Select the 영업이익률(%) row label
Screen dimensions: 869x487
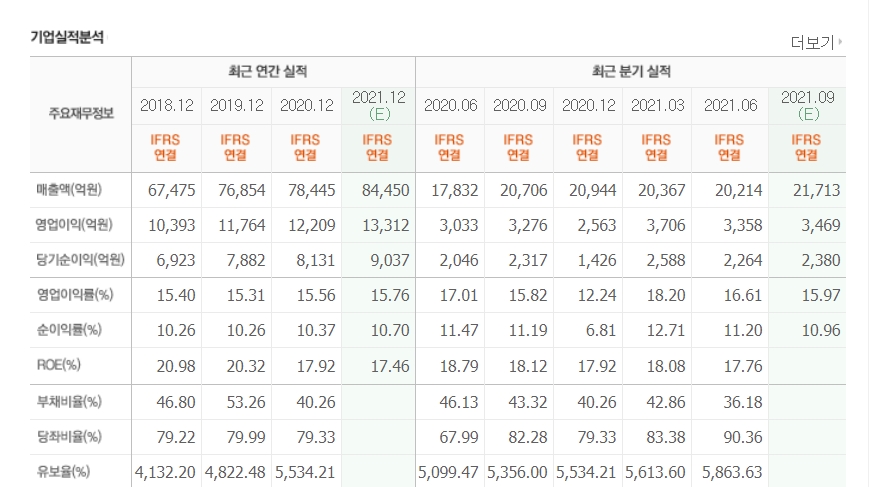tap(75, 295)
